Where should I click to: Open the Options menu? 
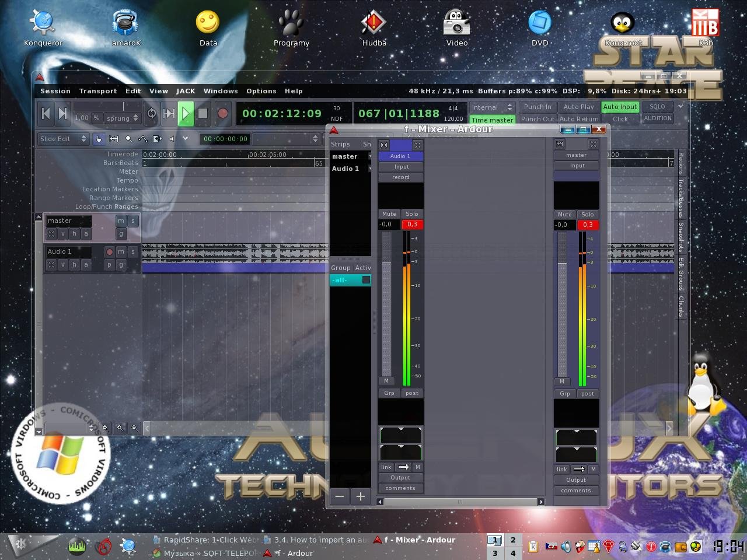click(x=261, y=91)
